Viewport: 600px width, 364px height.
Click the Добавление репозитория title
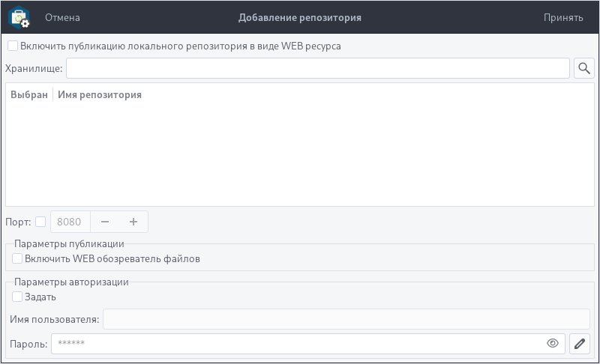click(x=300, y=17)
